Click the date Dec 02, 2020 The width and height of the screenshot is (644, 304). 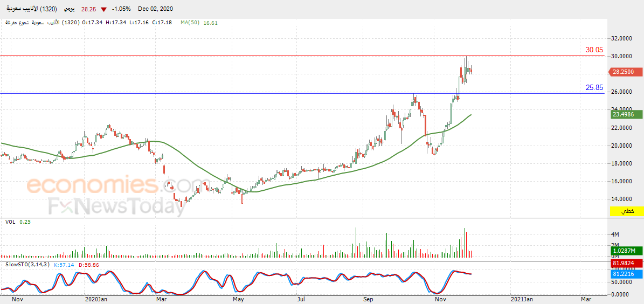pyautogui.click(x=155, y=9)
